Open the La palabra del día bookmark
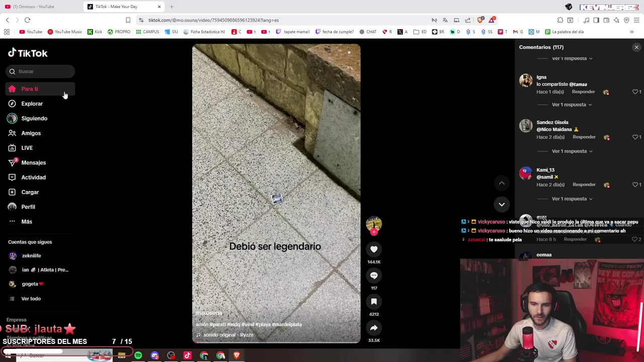644x362 pixels. (x=563, y=32)
